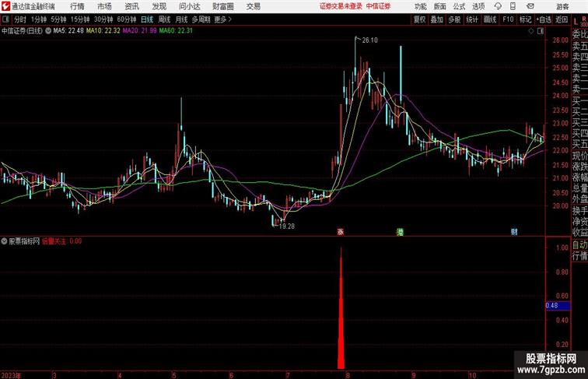
Task: Open the mail envelope icon
Action: 530,6
